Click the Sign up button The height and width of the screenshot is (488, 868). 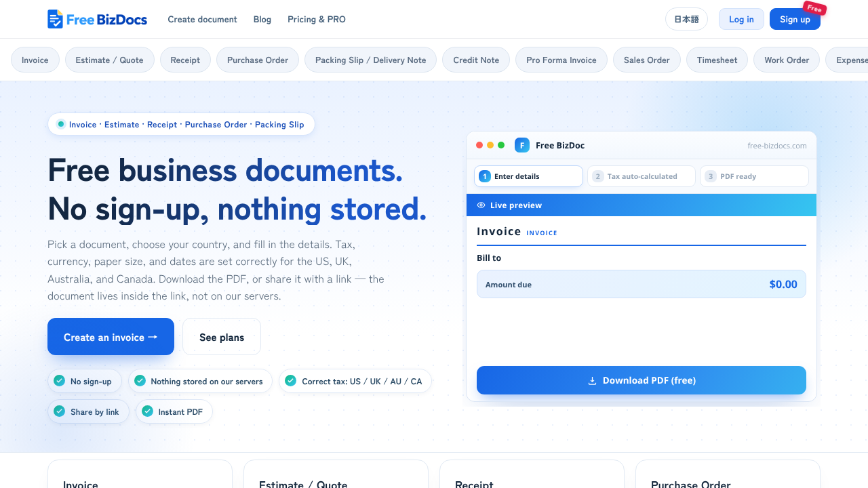pyautogui.click(x=795, y=19)
